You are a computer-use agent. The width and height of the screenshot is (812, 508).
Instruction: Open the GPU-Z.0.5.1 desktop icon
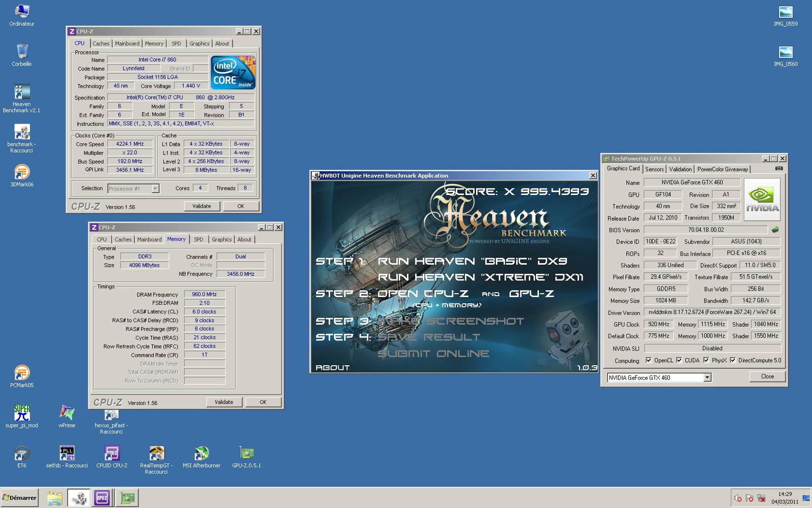(247, 457)
